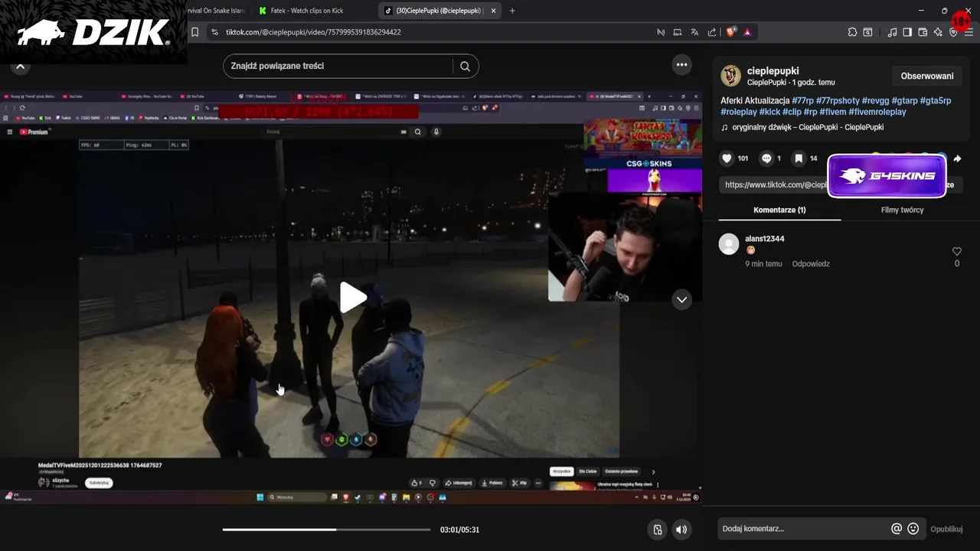This screenshot has width=980, height=551.
Task: Open hashtag #clip
Action: [x=792, y=112]
